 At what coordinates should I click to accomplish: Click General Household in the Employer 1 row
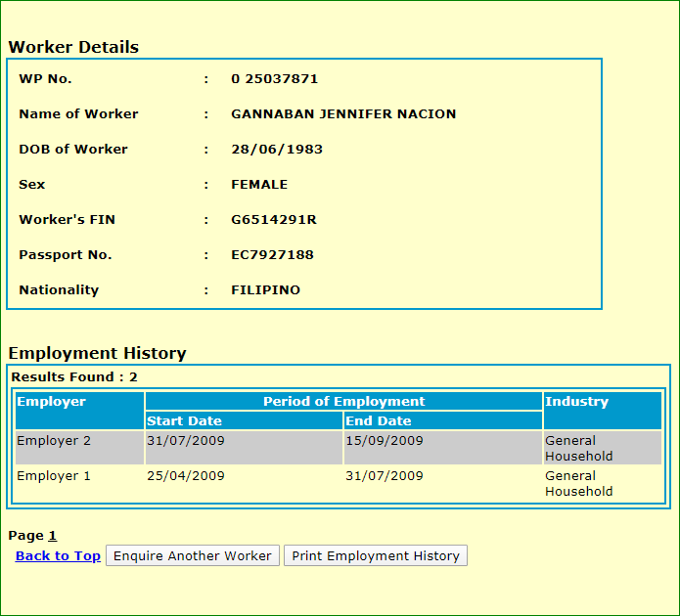pyautogui.click(x=578, y=484)
